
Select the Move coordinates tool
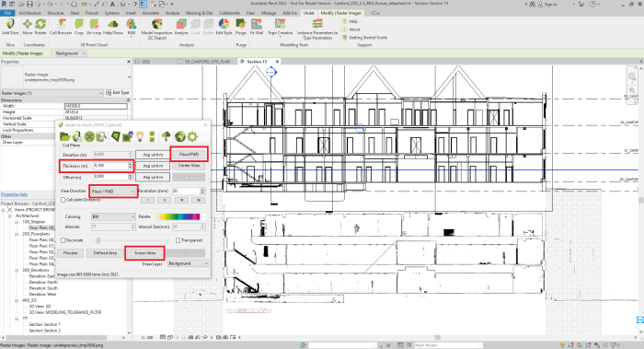[28, 27]
